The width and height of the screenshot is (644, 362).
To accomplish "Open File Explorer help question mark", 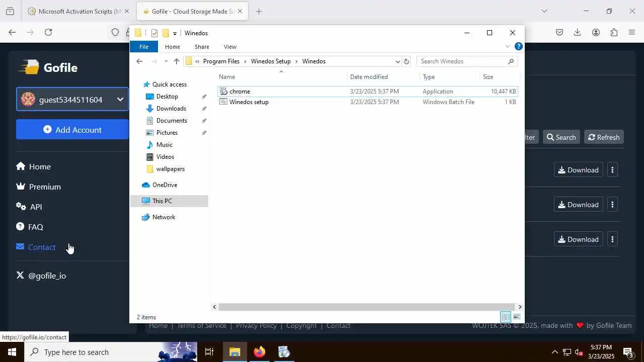I will pos(519,47).
